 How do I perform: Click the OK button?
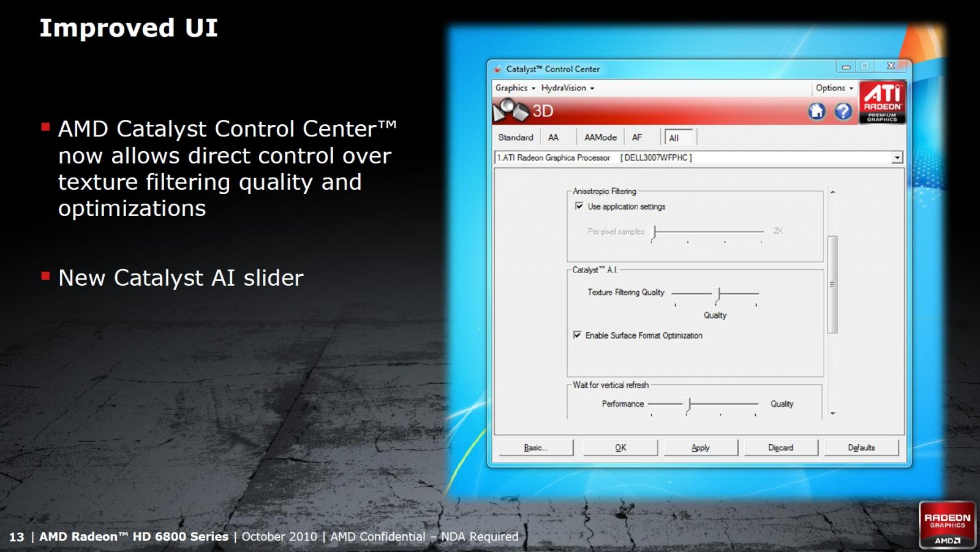point(620,448)
